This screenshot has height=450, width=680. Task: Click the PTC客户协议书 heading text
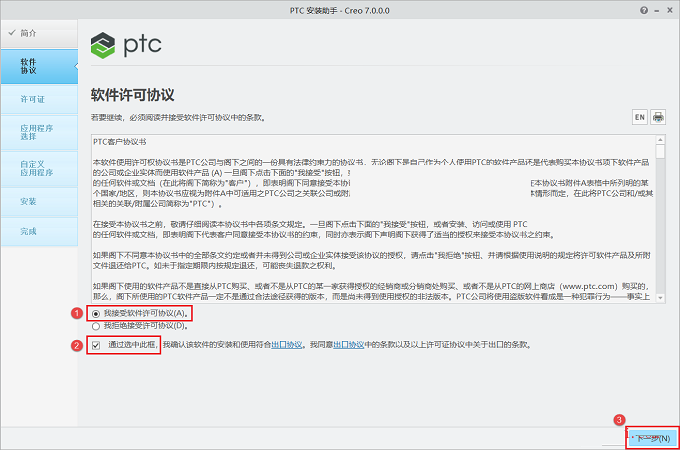click(x=120, y=142)
